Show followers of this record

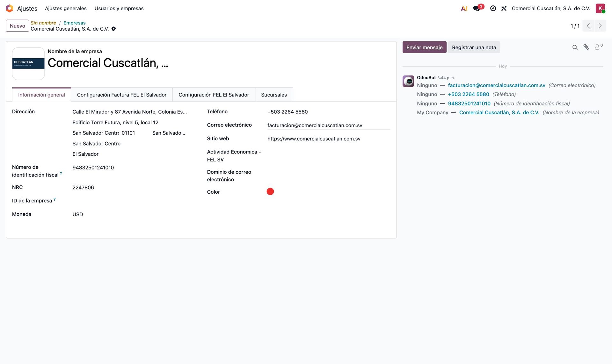(598, 47)
